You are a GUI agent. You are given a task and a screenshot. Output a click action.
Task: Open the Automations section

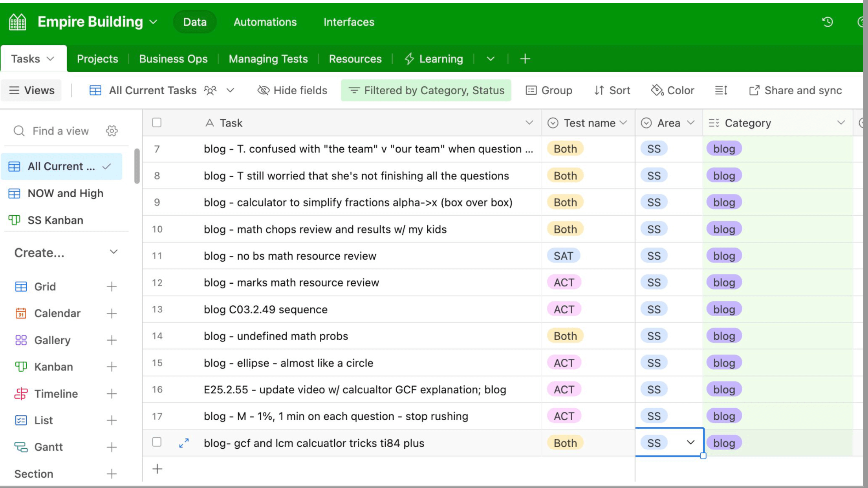coord(265,22)
